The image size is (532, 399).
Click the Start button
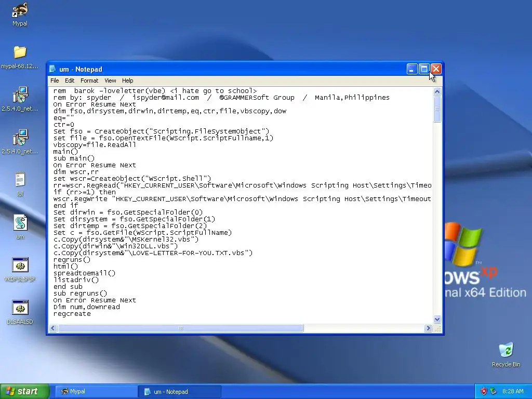pos(24,391)
